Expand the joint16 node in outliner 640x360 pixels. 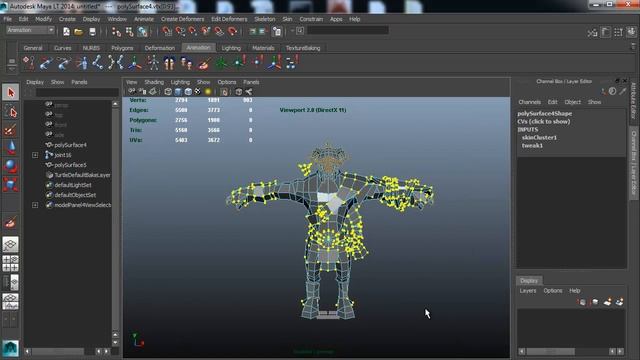pyautogui.click(x=35, y=155)
